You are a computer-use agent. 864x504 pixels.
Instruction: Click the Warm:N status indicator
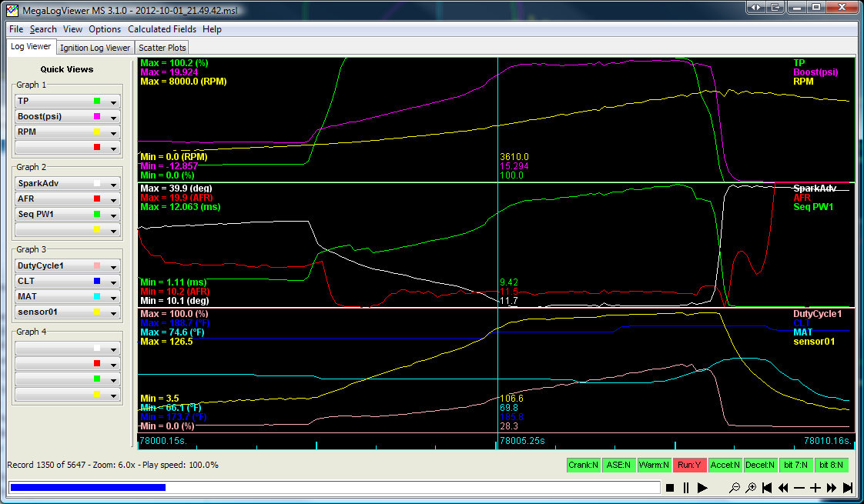[x=654, y=465]
